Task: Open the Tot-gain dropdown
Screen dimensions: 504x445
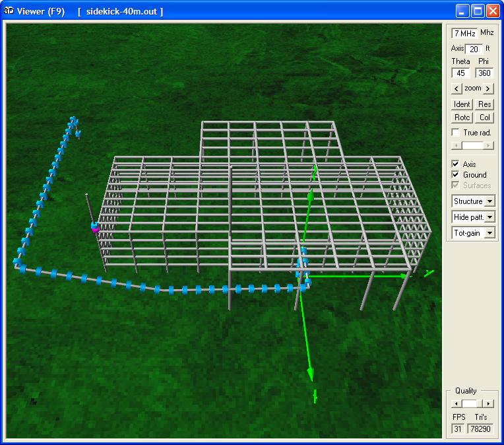Action: [490, 233]
